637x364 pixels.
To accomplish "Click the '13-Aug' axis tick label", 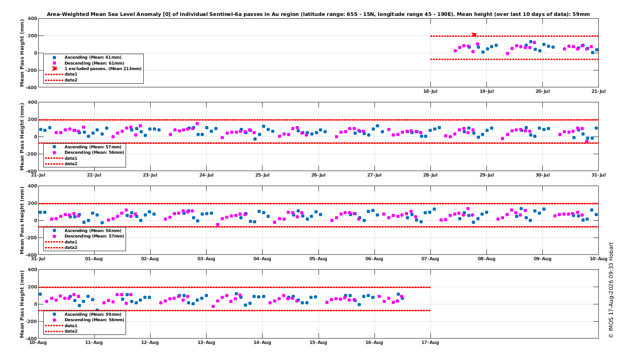I will (x=206, y=343).
